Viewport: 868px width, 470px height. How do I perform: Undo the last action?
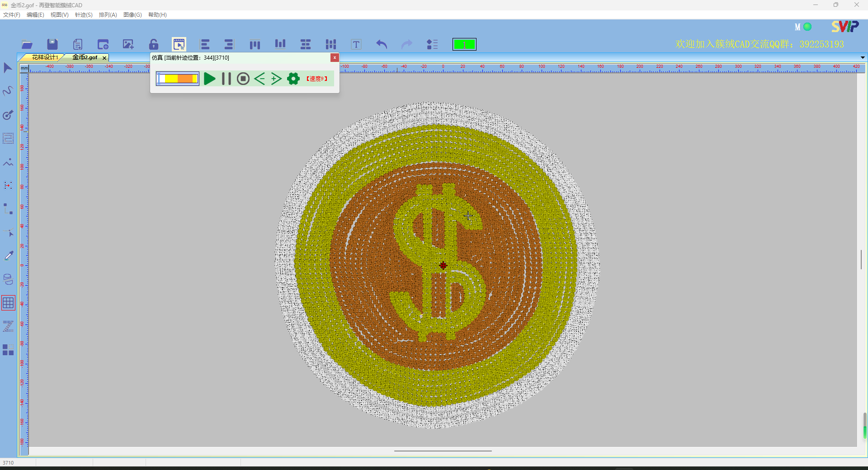(x=382, y=44)
